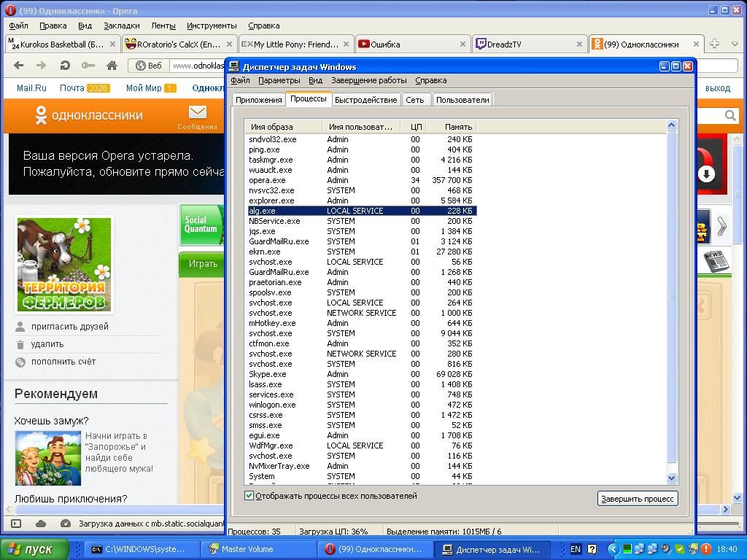Sort processes by ЦП column
This screenshot has height=560, width=747.
point(415,127)
